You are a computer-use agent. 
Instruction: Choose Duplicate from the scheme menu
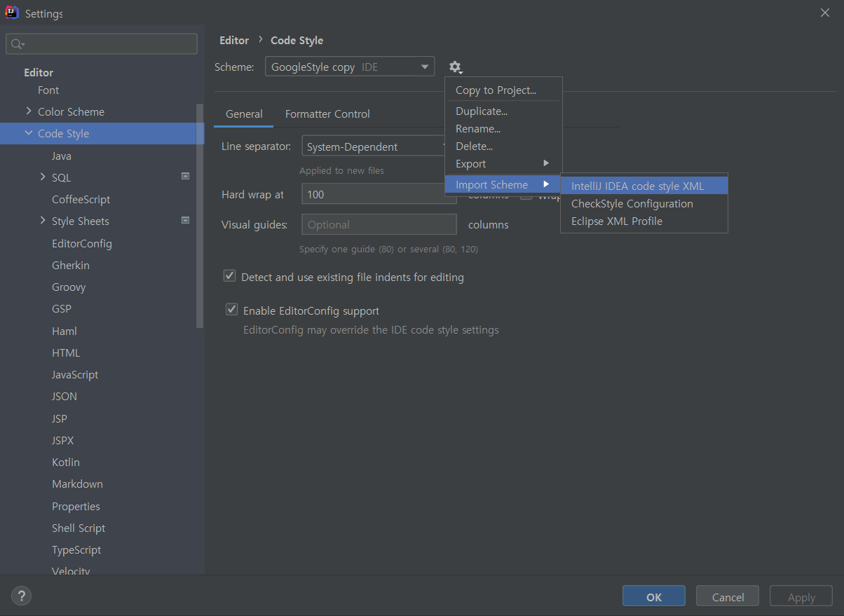(x=503, y=111)
